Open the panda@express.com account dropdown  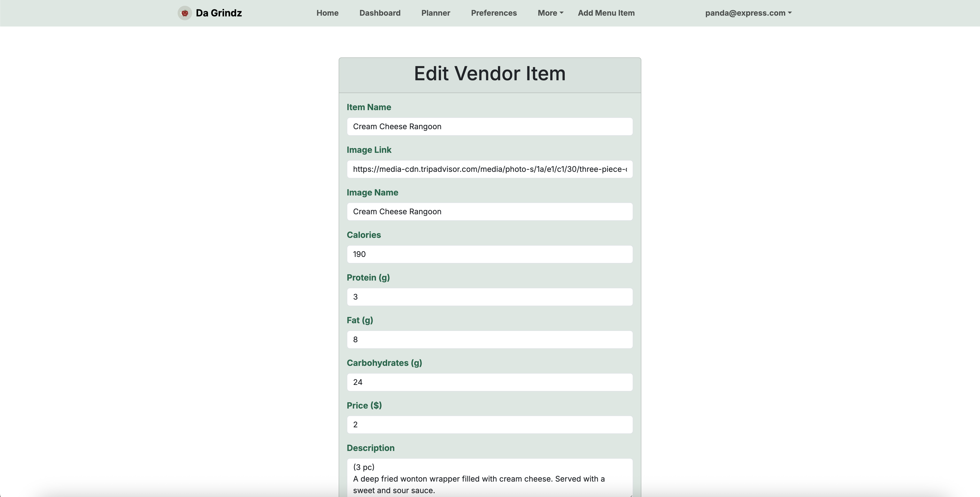click(748, 13)
